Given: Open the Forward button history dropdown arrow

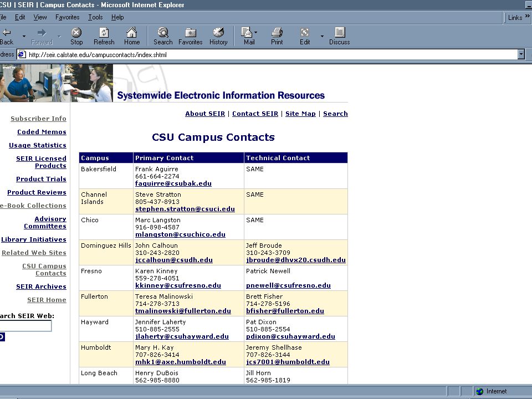Looking at the screenshot, I should pos(59,36).
